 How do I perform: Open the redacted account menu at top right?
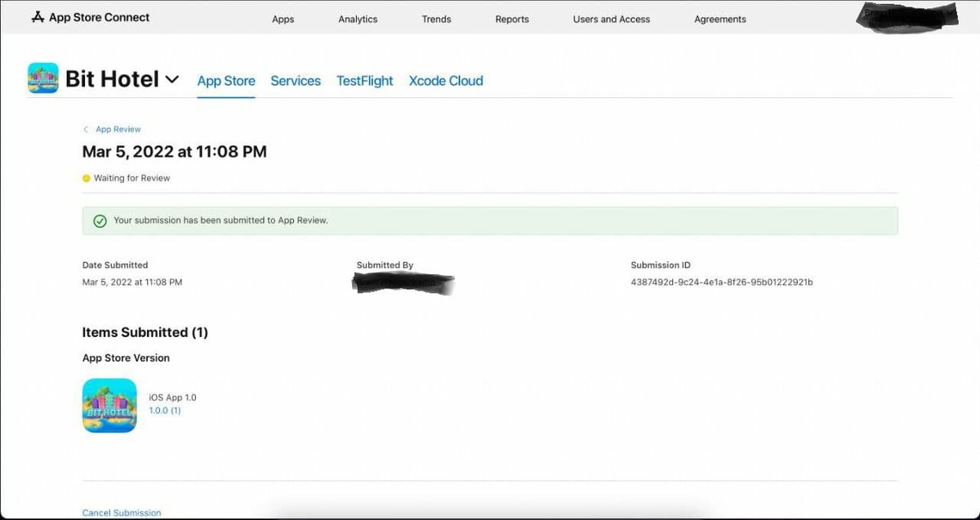pos(906,17)
